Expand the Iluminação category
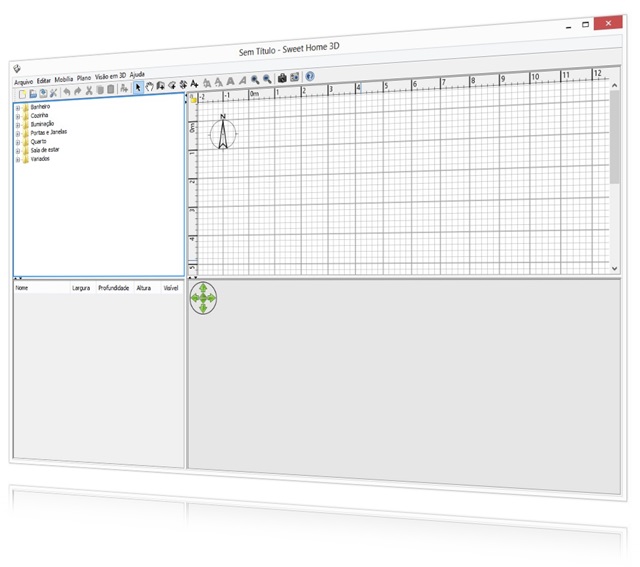The image size is (640, 567). pos(18,125)
